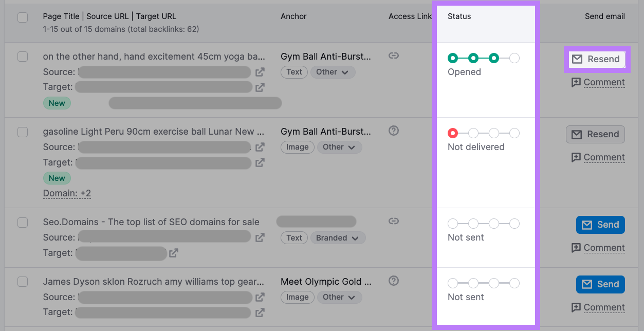Open the Target external link for Seo.Domains row
The width and height of the screenshot is (644, 331).
click(174, 253)
